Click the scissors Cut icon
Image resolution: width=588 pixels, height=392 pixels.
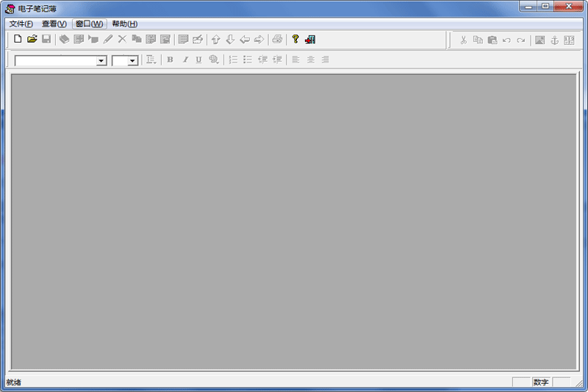[464, 40]
